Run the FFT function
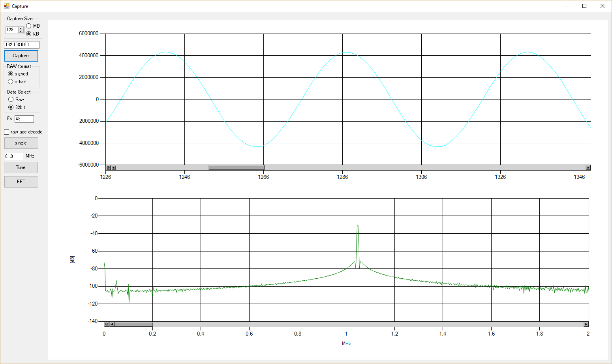This screenshot has height=364, width=612. pos(21,181)
